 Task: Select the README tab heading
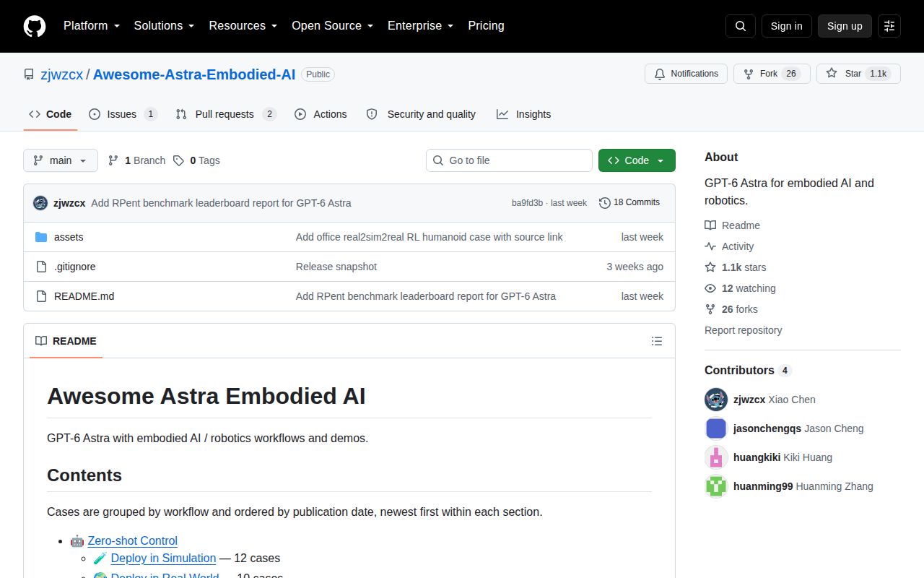point(66,341)
